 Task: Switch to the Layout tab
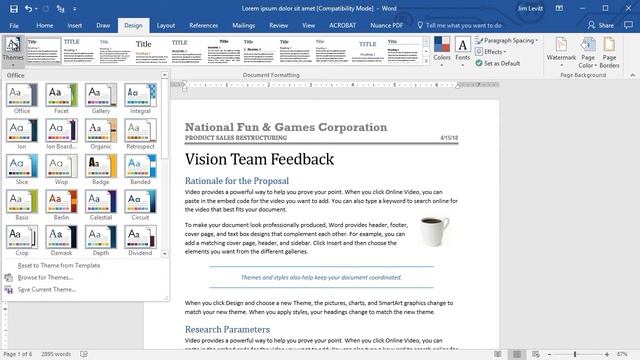coord(166,25)
